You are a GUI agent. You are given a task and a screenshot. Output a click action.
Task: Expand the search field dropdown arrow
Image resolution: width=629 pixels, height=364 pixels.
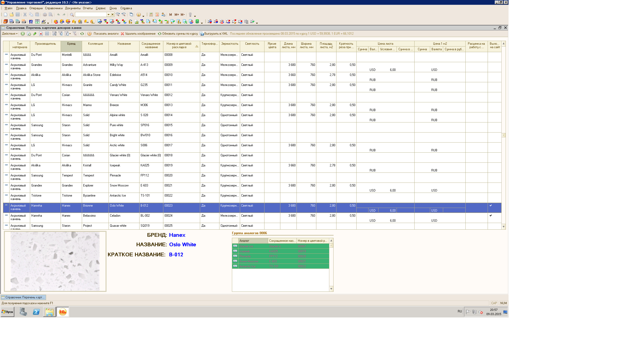point(108,15)
